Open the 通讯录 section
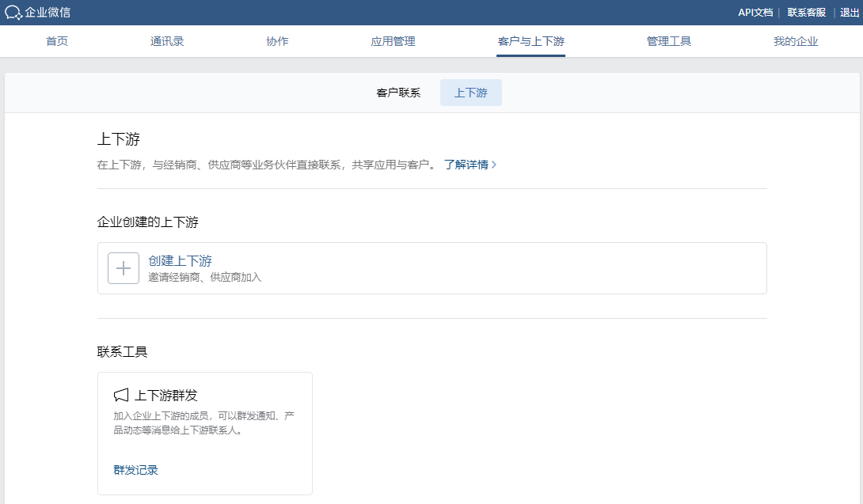Viewport: 863px width, 504px height. 167,41
